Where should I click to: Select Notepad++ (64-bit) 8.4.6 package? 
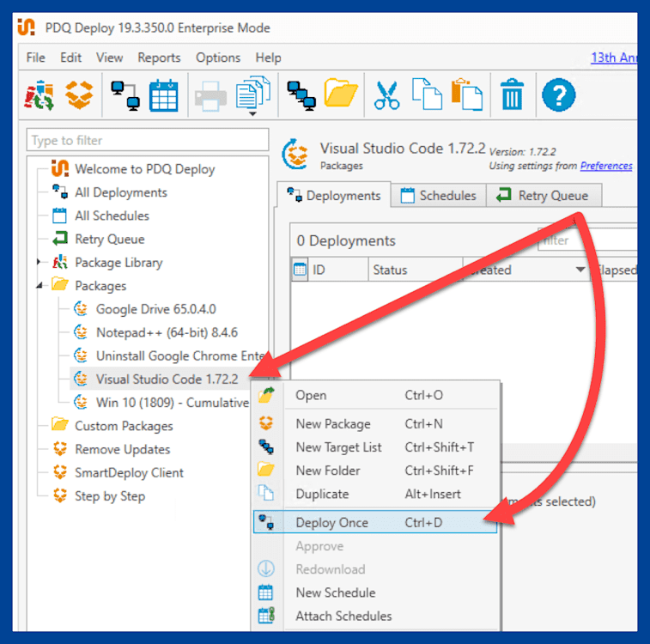[x=167, y=332]
